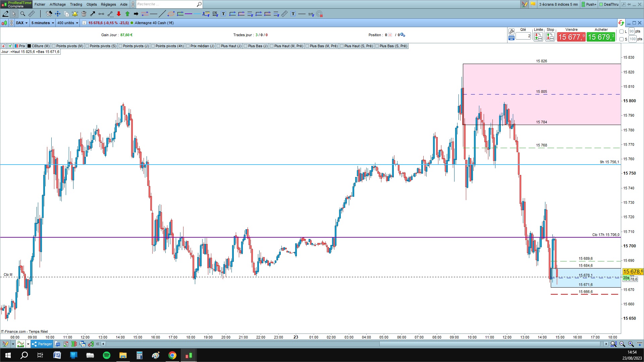
Task: Select the magnifying glass zoom tool
Action: (23, 14)
